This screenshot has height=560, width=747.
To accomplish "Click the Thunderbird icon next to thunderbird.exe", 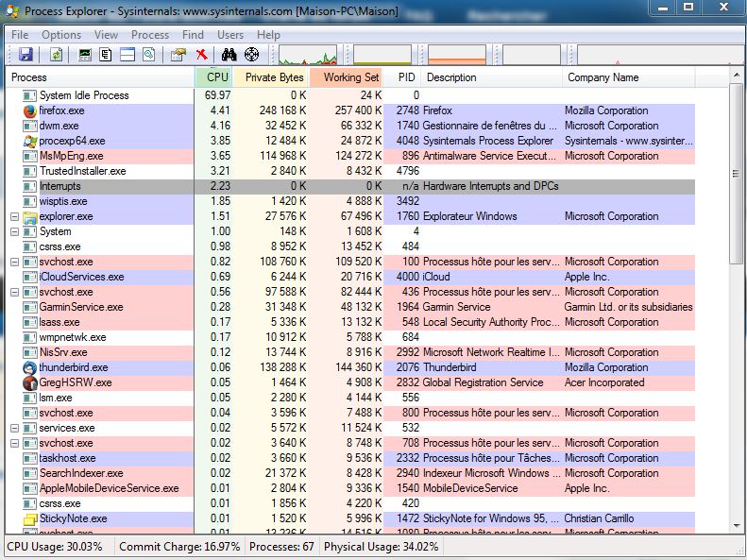I will (x=29, y=367).
